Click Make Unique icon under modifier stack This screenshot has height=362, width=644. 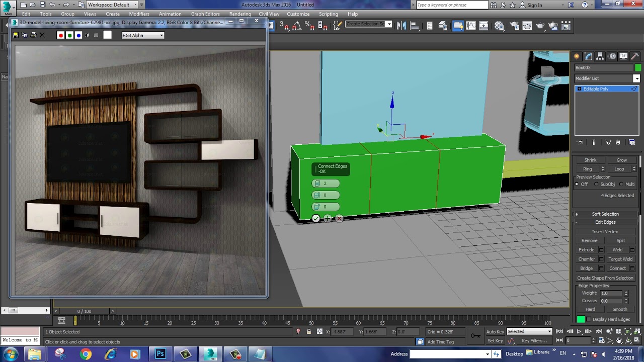[608, 143]
